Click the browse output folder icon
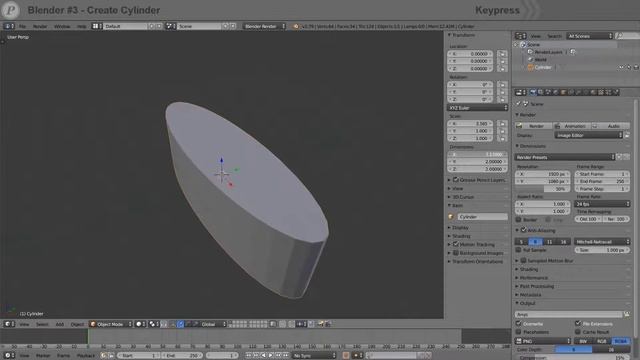The width and height of the screenshot is (640, 360). (x=627, y=315)
